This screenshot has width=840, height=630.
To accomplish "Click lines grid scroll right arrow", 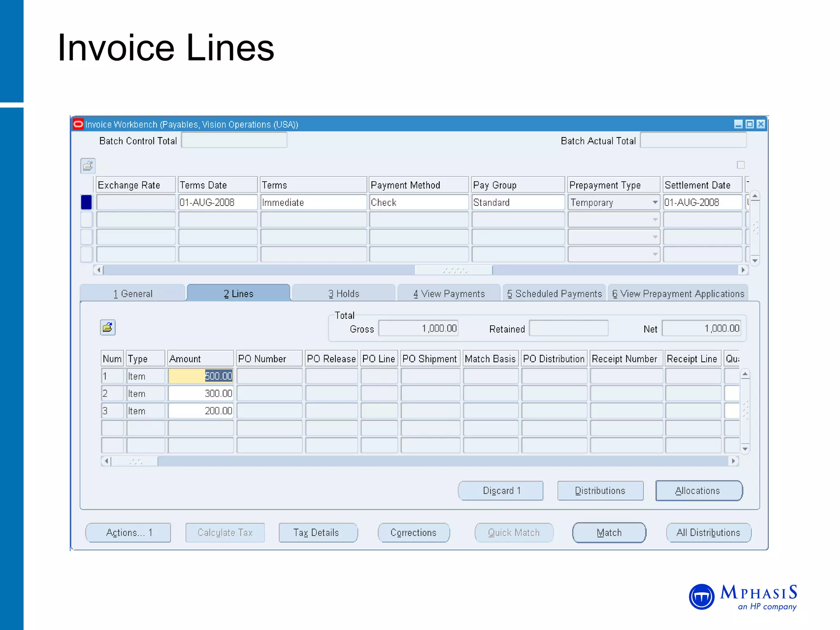I will click(733, 461).
